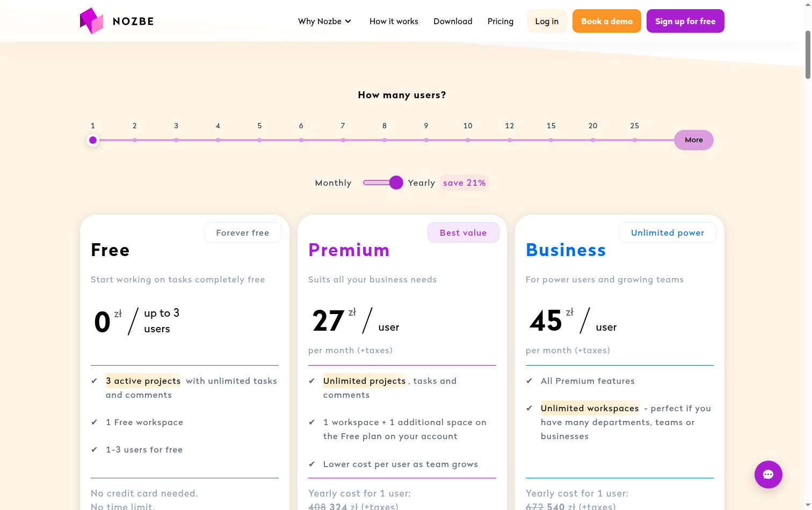Click the Forever free badge

[243, 232]
